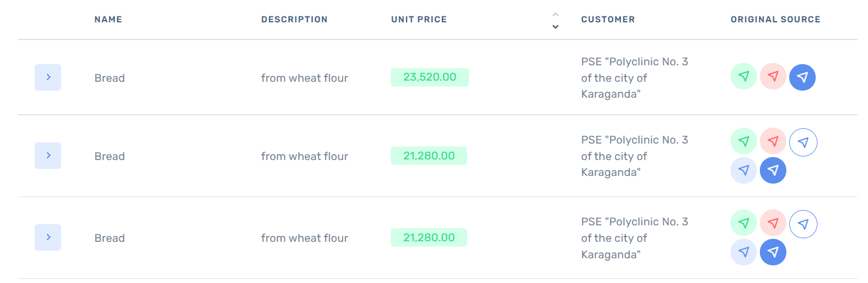Click red source icon in third Bread row
Screen dimensions: 868x283
pos(773,224)
